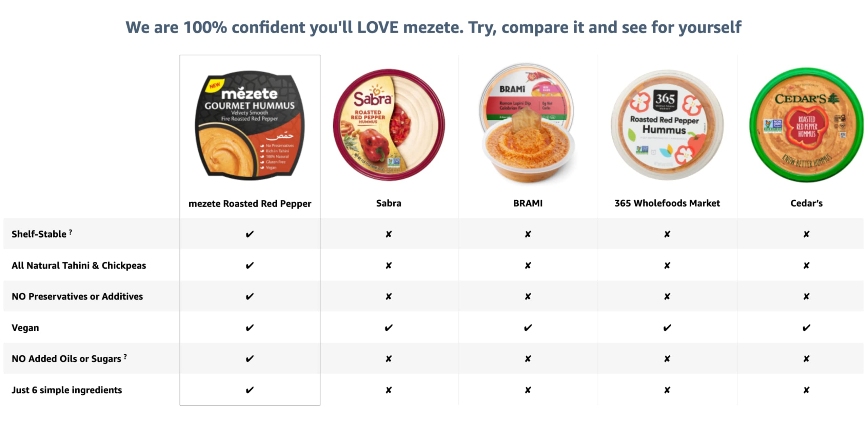Click BRAMI's Vegan checkmark
868x434 pixels.
[528, 328]
